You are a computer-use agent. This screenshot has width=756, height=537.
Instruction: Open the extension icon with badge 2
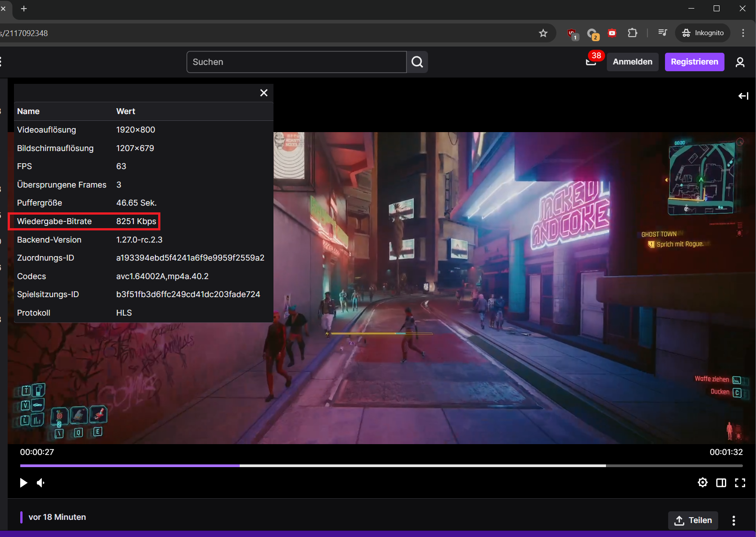(x=592, y=33)
